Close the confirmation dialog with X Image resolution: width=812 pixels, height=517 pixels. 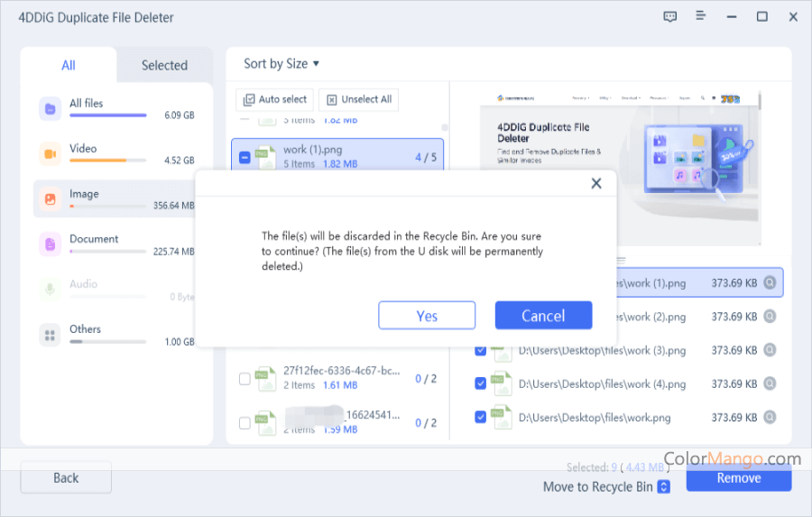coord(595,183)
